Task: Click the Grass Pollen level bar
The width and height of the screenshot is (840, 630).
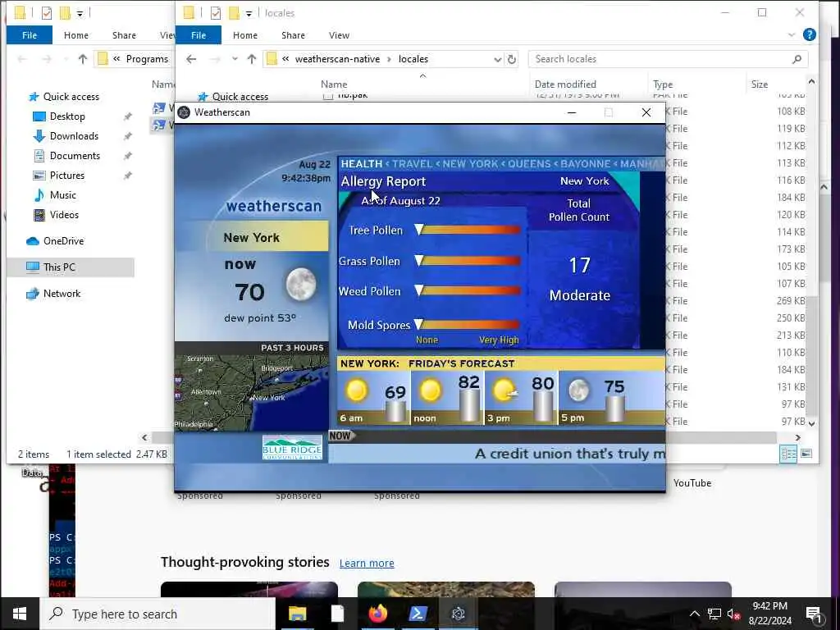Action: (467, 261)
